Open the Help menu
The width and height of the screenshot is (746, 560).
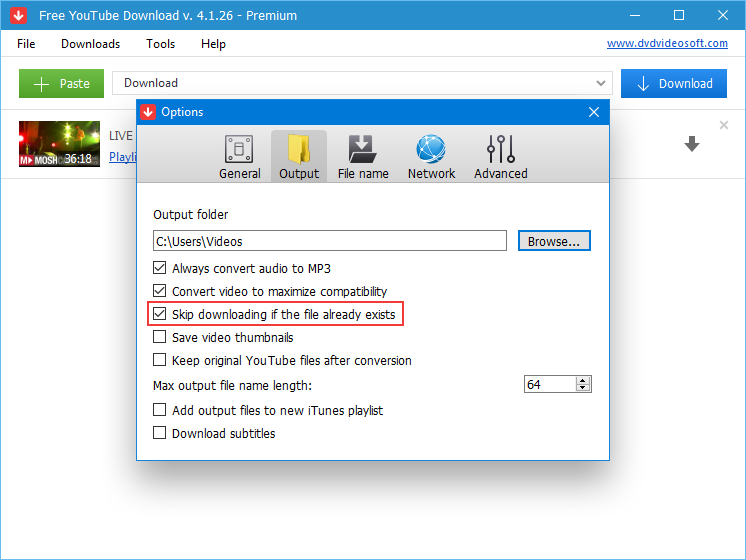tap(213, 44)
